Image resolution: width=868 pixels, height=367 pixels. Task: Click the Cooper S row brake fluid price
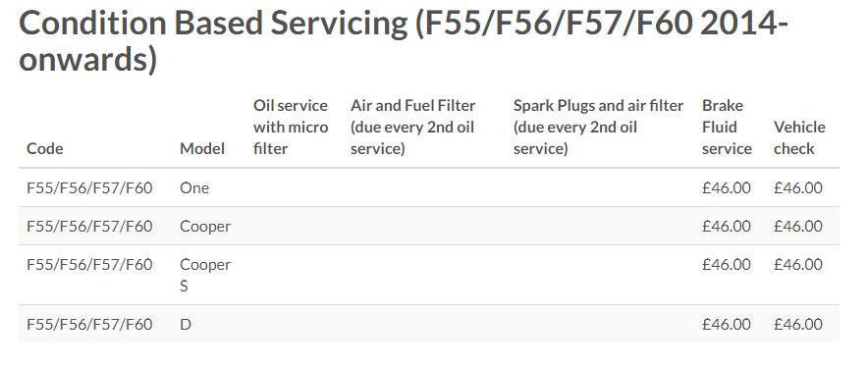pyautogui.click(x=727, y=265)
